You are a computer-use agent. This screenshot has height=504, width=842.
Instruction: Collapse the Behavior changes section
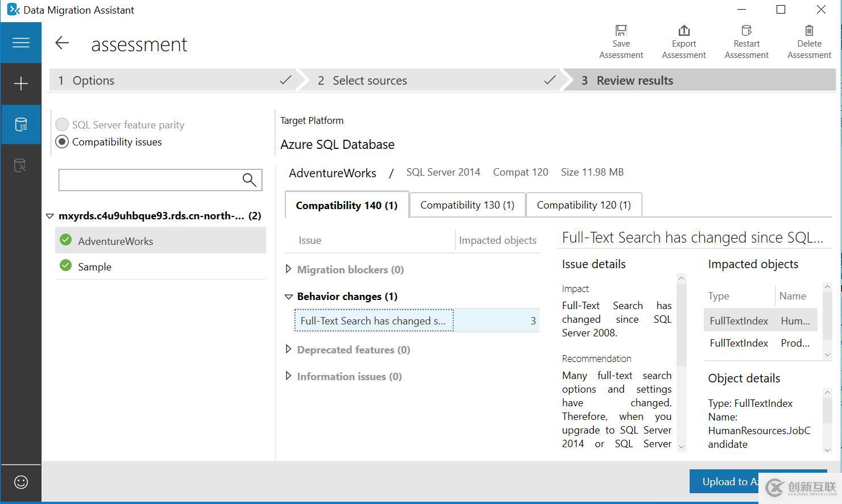[x=288, y=297]
